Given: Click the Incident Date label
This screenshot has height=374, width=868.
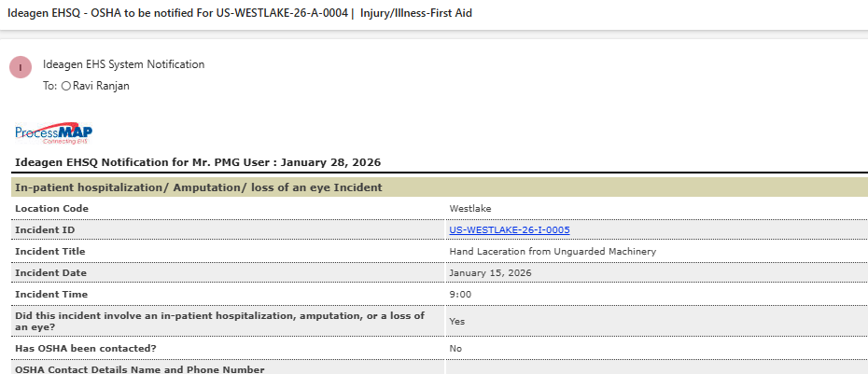Looking at the screenshot, I should pos(51,272).
